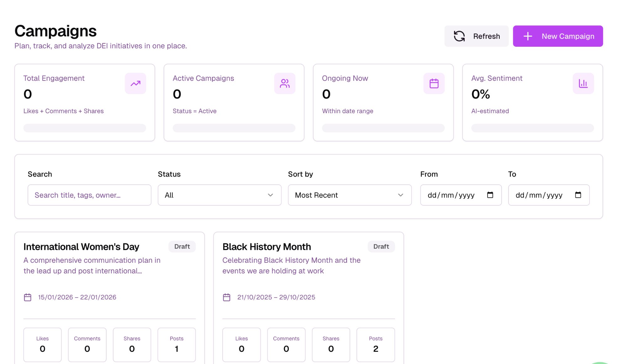The width and height of the screenshot is (627, 364).
Task: Click the plus icon on New Campaign
Action: pyautogui.click(x=528, y=36)
